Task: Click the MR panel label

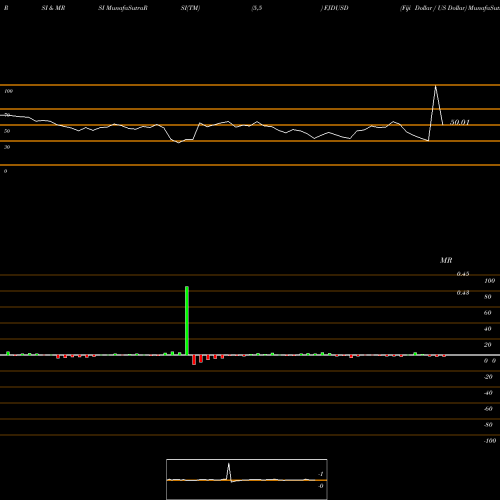Action: [x=446, y=260]
